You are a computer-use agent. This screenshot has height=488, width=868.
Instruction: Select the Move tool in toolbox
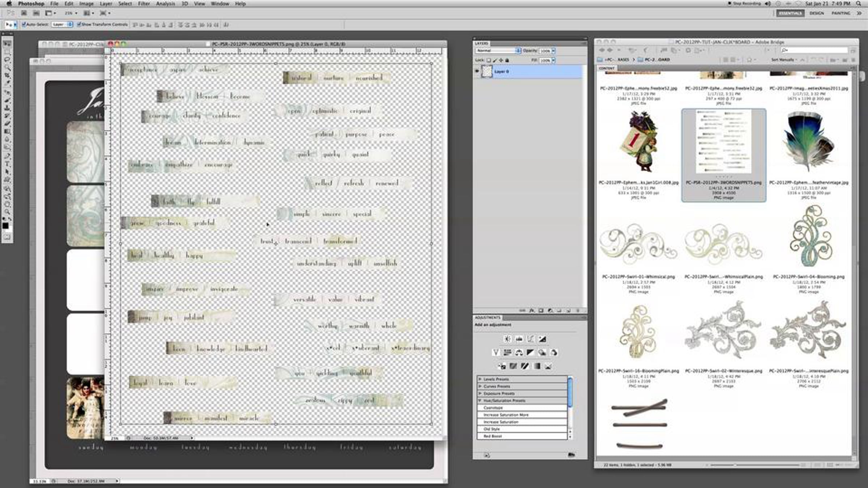pos(7,44)
